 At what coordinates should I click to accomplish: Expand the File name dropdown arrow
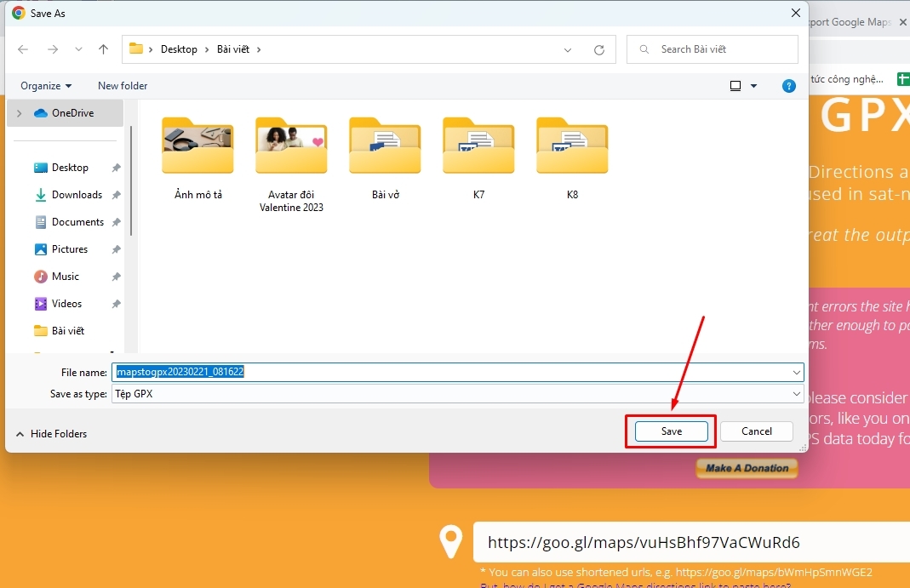pyautogui.click(x=796, y=372)
